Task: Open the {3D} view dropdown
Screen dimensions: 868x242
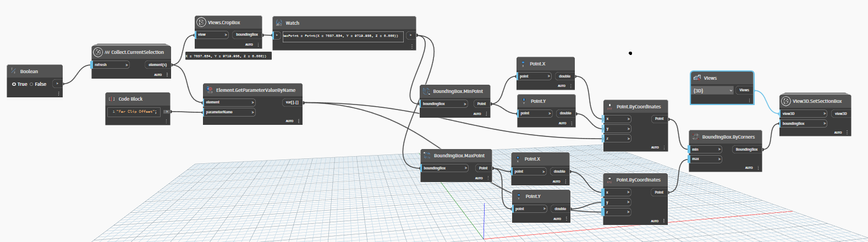Action: (713, 90)
